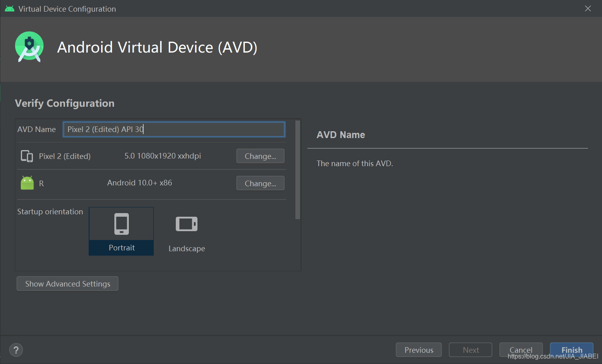602x364 pixels.
Task: Click the AVD Name field label
Action: tap(37, 129)
